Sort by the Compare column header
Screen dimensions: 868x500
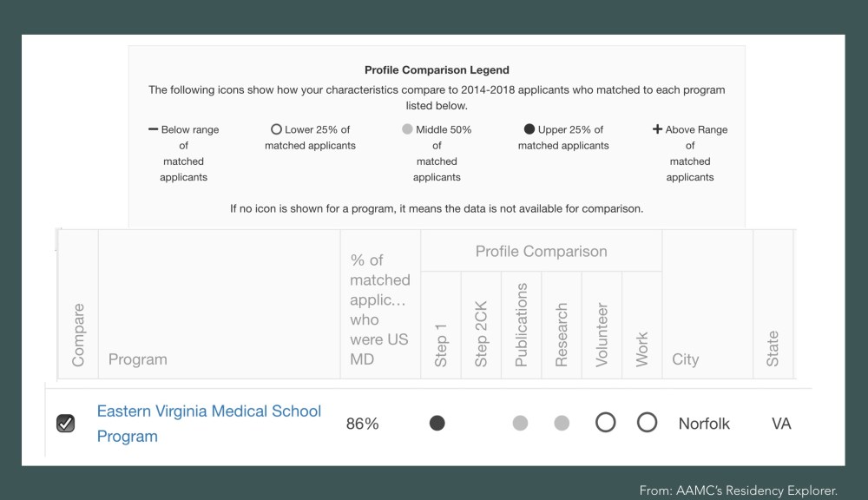[79, 334]
